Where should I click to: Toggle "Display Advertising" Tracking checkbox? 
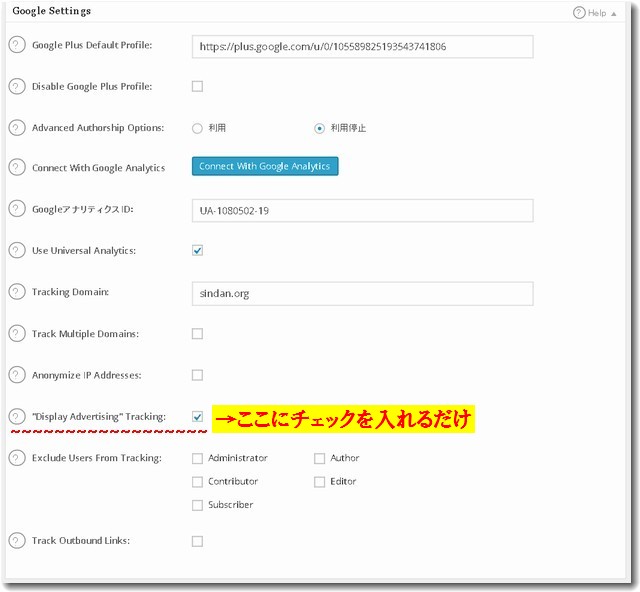pyautogui.click(x=197, y=416)
